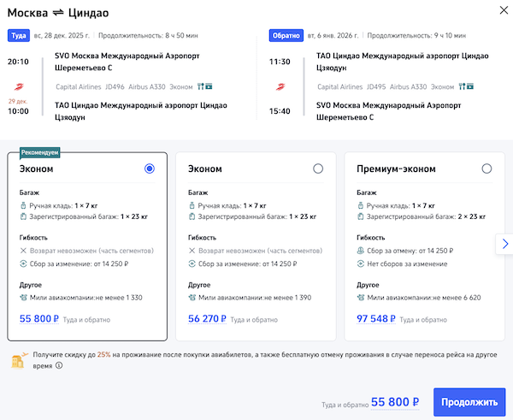Click the miles icon in Premium Economy card
This screenshot has height=420, width=513.
pos(361,299)
